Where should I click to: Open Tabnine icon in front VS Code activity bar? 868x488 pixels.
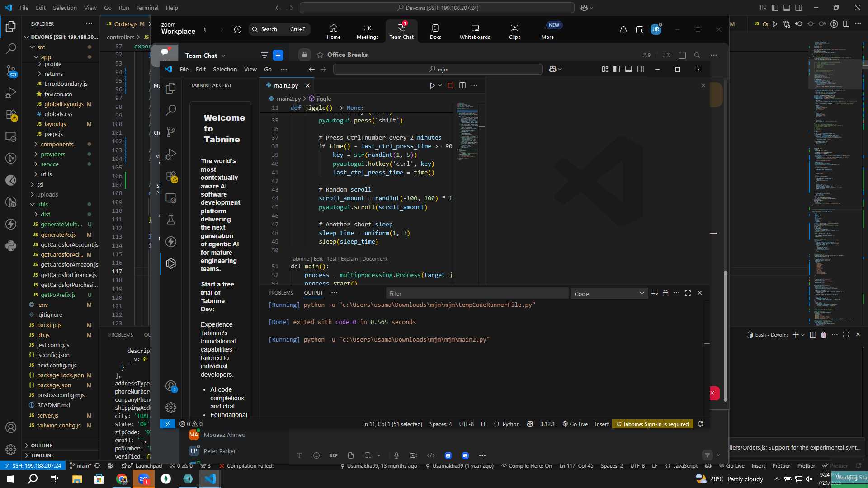pos(171,263)
